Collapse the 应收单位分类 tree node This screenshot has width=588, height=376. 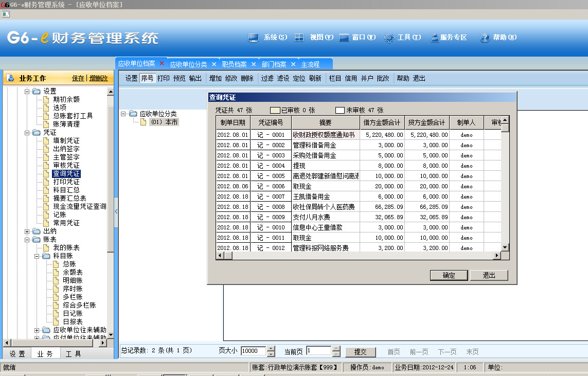[x=123, y=114]
